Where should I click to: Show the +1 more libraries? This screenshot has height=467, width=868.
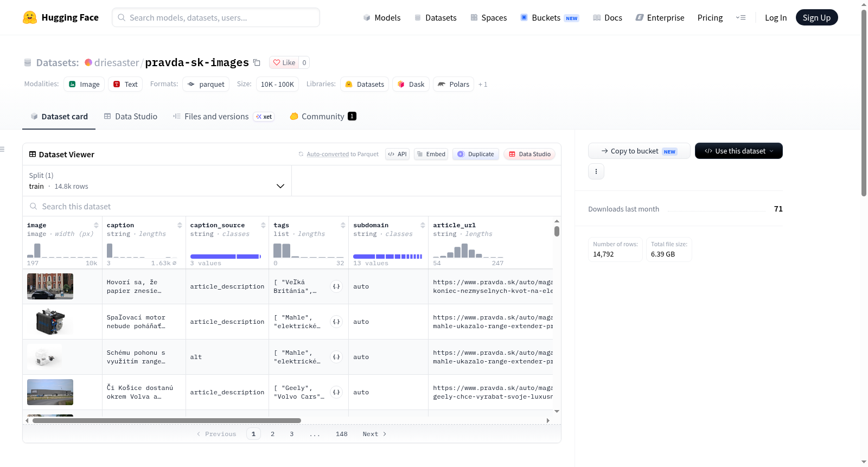pos(483,85)
